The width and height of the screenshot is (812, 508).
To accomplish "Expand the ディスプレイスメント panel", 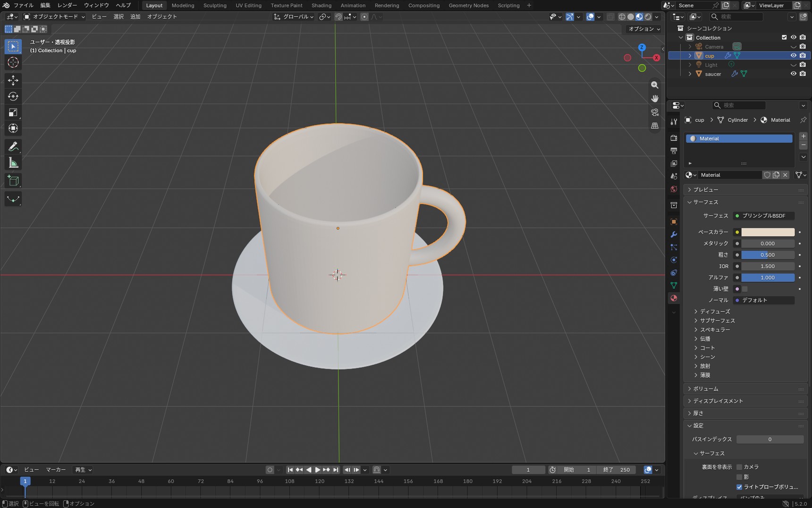I will point(745,401).
